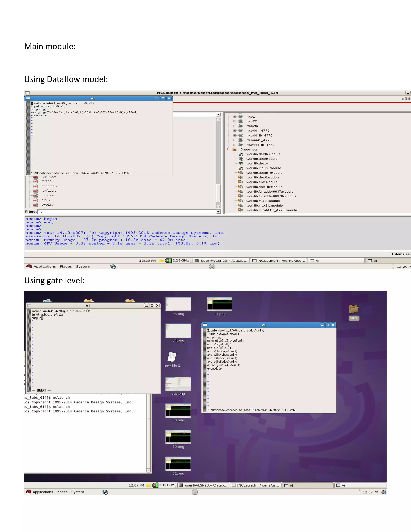Screen dimensions: 411x532
Task: Click the Filters input field containing *.v
Action: coord(127,212)
